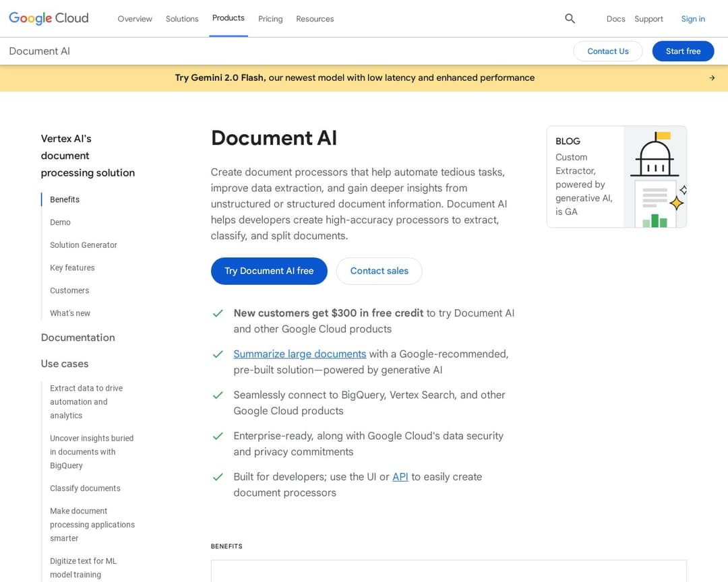728x582 pixels.
Task: Select Extract data to drive automation and analytics
Action: click(86, 402)
